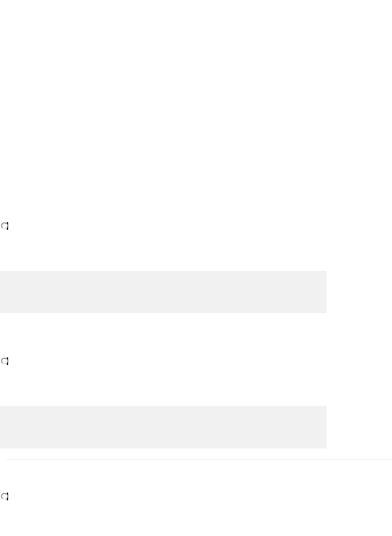Select the third radio button below the divider
The height and width of the screenshot is (536, 392).
5,496
